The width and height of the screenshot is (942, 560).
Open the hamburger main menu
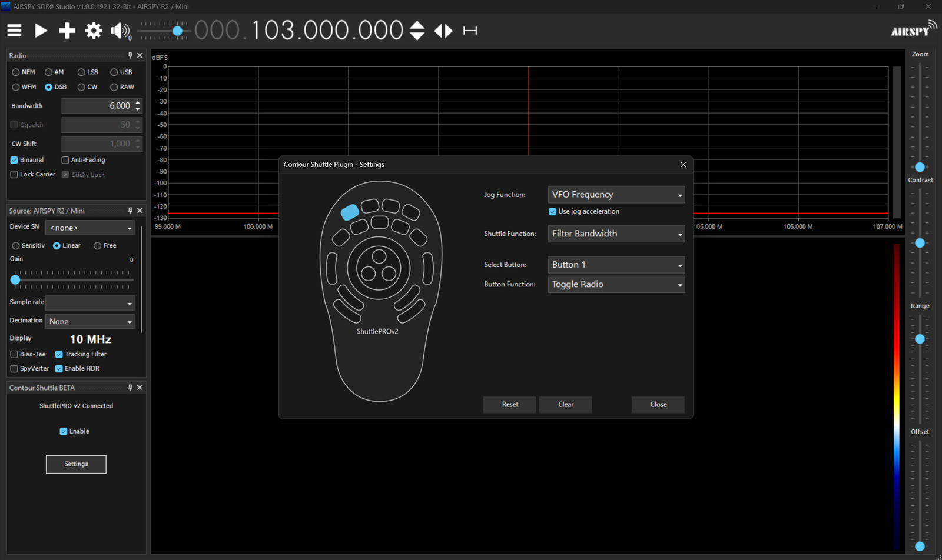(14, 31)
